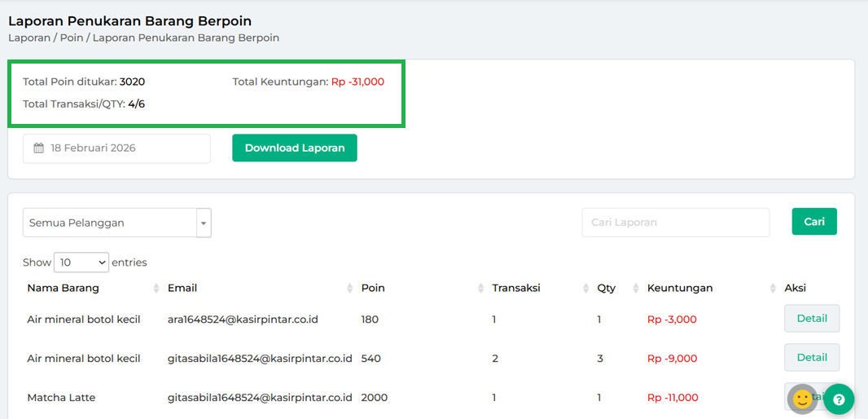Open the Show entries count dropdown
868x419 pixels.
[81, 262]
